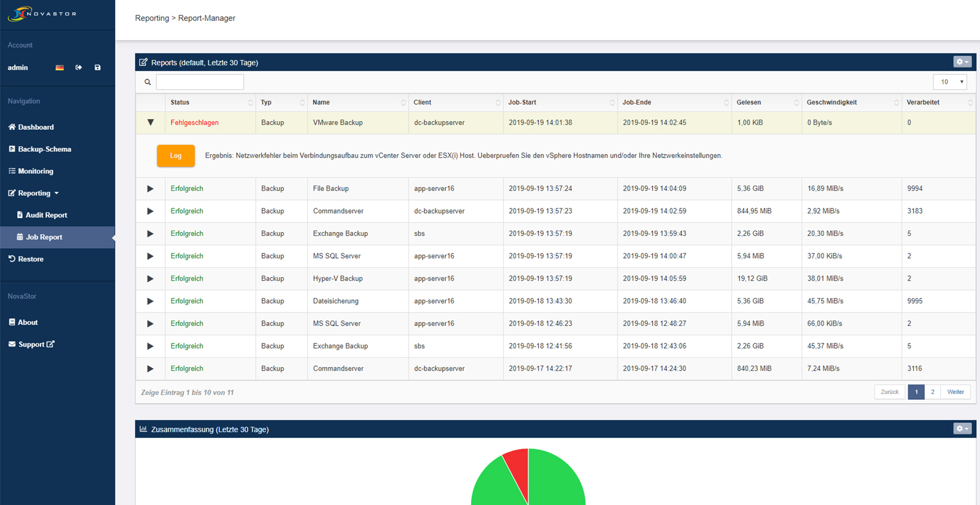Click the save icon in Account section

97,67
